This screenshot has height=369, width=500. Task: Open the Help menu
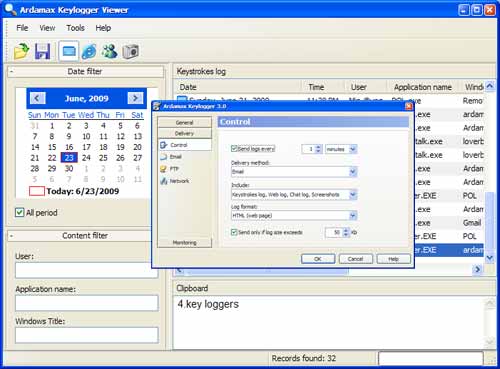tap(103, 28)
